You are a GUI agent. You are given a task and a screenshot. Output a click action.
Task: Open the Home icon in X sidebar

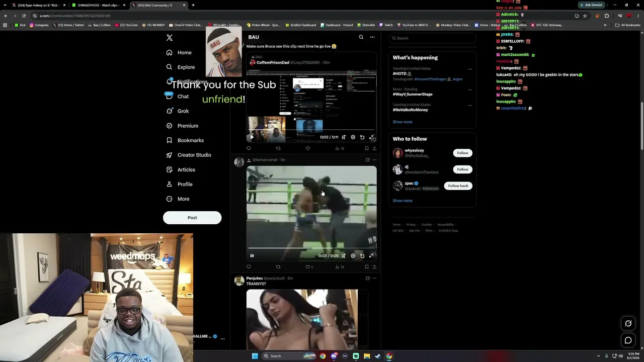point(170,52)
